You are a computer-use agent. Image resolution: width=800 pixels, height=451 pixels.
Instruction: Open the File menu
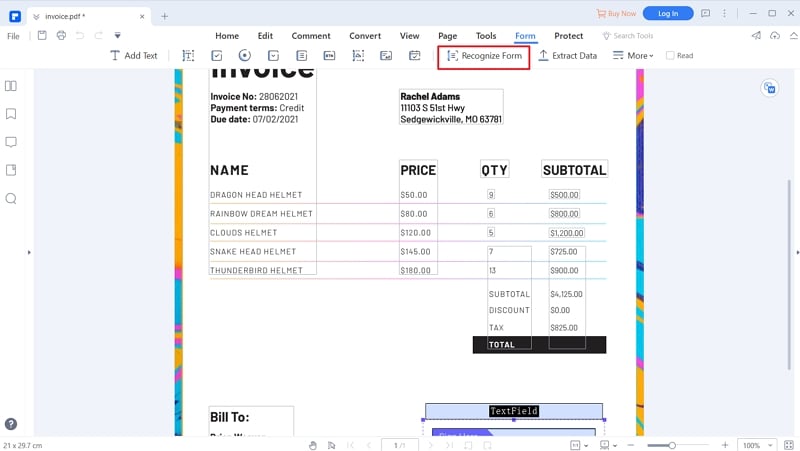(13, 36)
